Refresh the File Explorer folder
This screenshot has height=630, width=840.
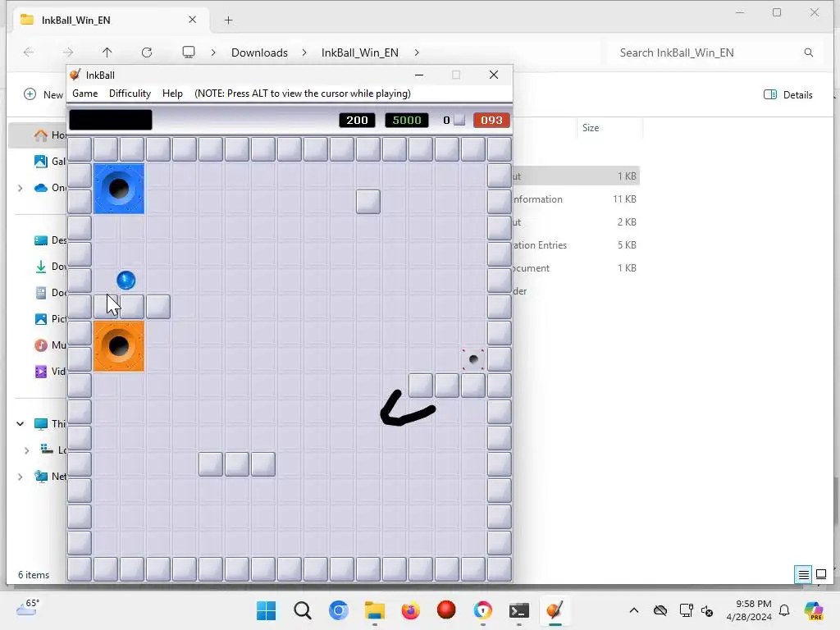147,52
